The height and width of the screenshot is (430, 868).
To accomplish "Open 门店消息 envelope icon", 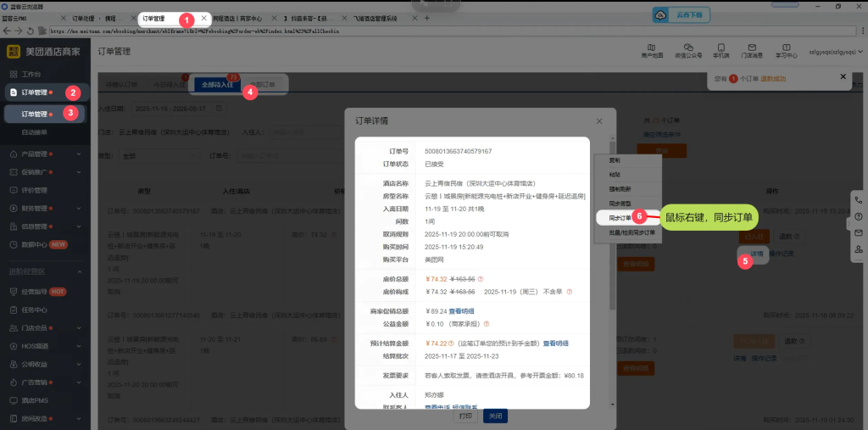I will [753, 47].
